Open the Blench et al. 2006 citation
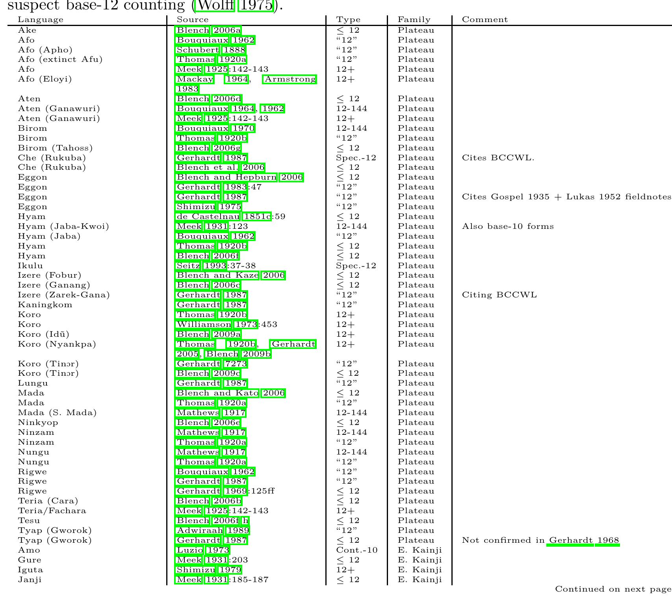The width and height of the screenshot is (672, 616). (220, 167)
